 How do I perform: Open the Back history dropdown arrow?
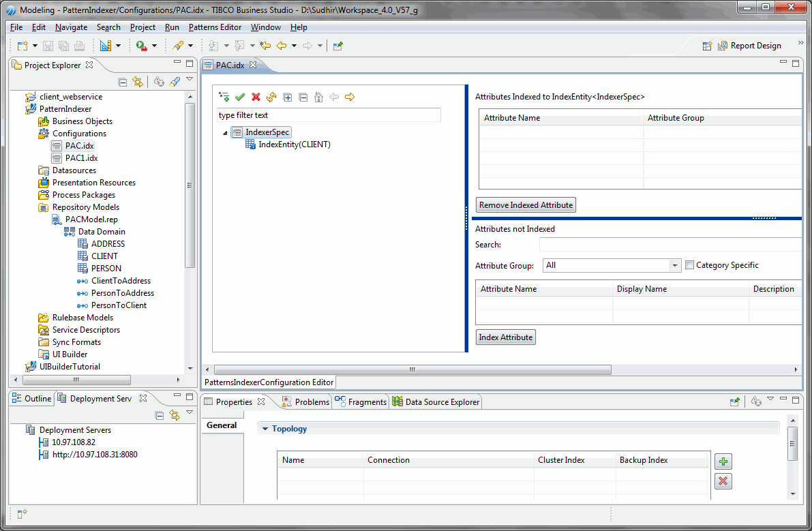(294, 46)
